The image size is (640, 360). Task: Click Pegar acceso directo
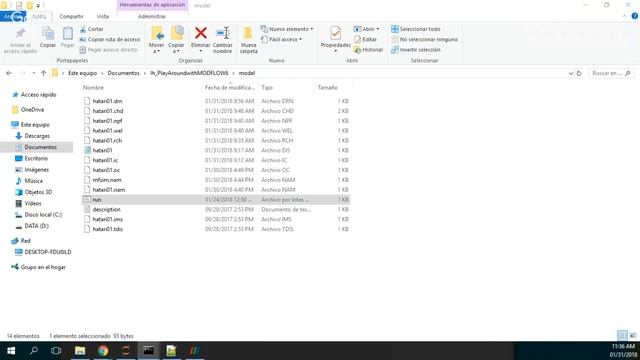pyautogui.click(x=108, y=49)
